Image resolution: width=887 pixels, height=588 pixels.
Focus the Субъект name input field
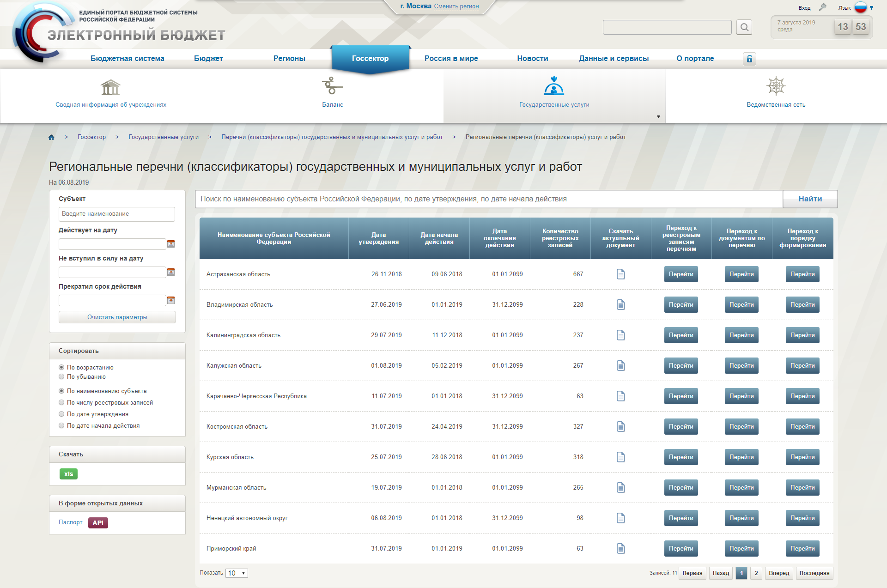(x=116, y=214)
